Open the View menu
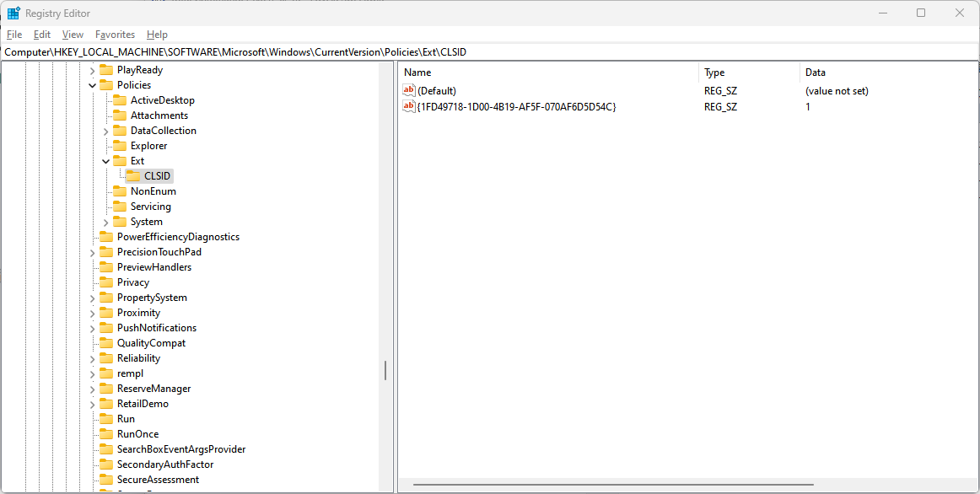 pyautogui.click(x=73, y=35)
